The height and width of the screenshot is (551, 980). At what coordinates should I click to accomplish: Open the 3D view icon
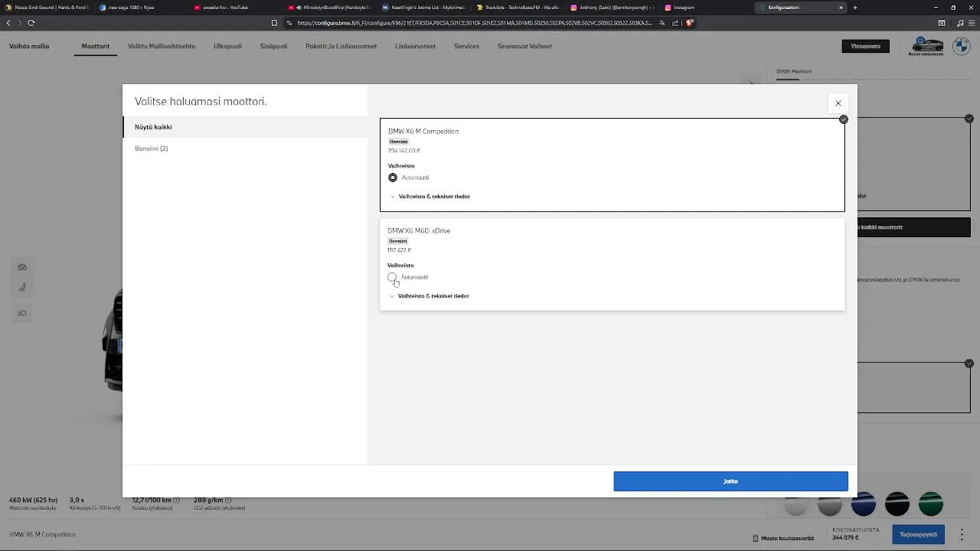(22, 313)
